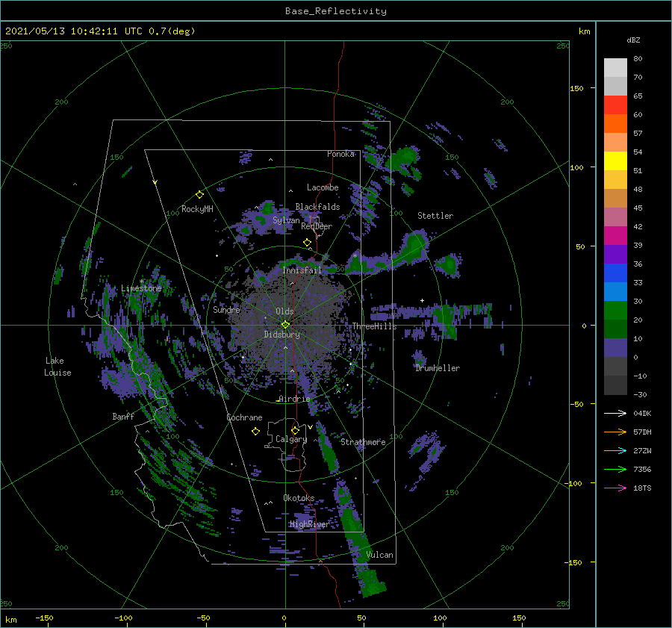Click the 04DK legend label
672x628 pixels.
[x=642, y=413]
